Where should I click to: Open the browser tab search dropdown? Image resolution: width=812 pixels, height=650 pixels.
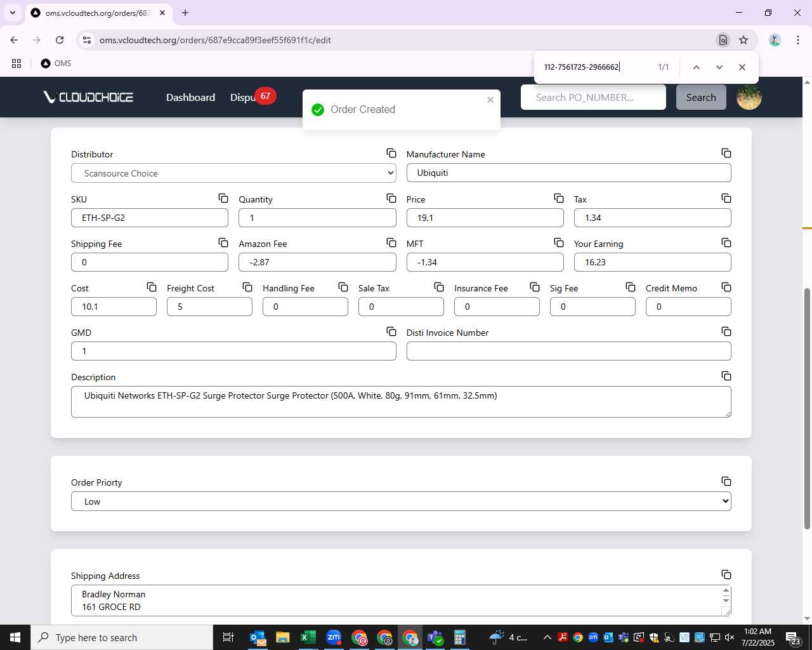click(x=12, y=13)
